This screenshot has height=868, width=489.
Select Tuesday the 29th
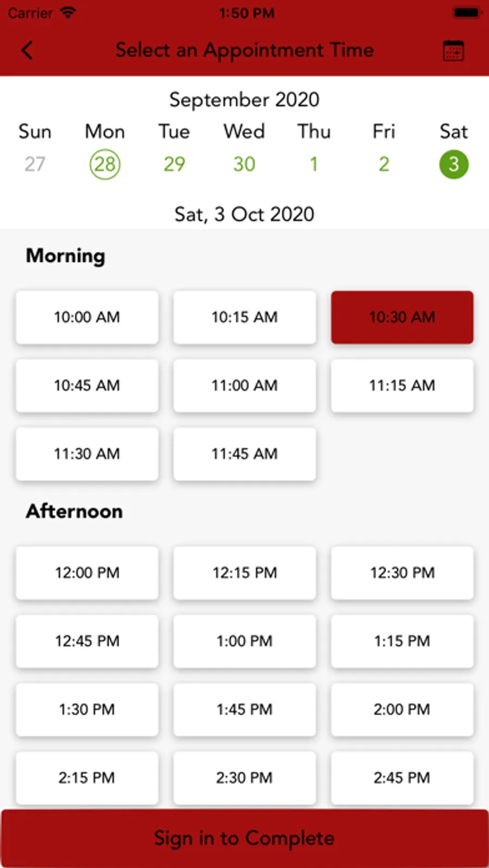[x=174, y=164]
